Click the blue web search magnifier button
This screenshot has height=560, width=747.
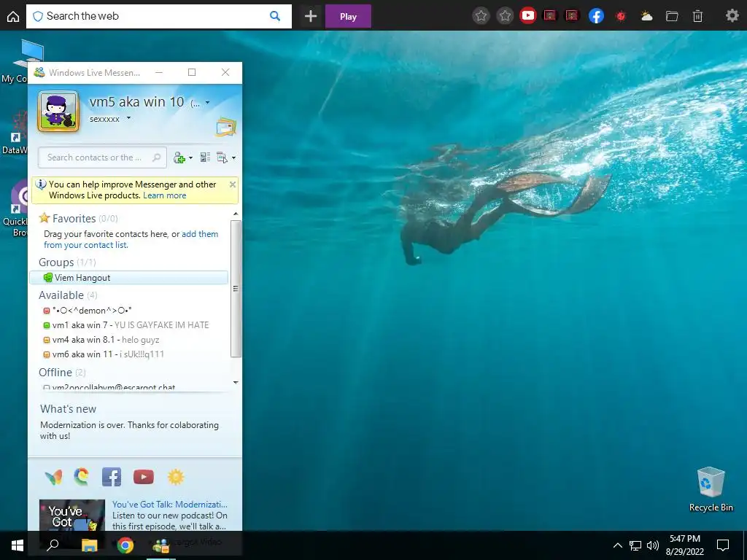(x=275, y=16)
